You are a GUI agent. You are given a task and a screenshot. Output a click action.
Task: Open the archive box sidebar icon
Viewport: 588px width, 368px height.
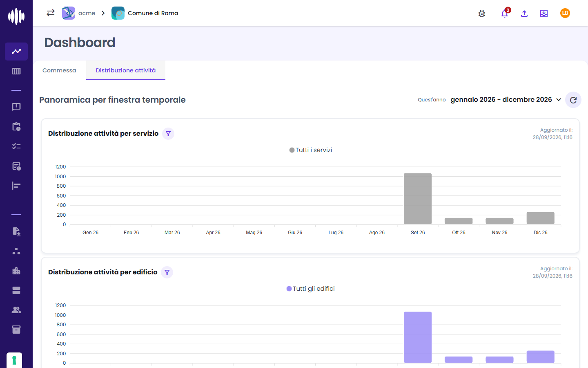tap(16, 330)
